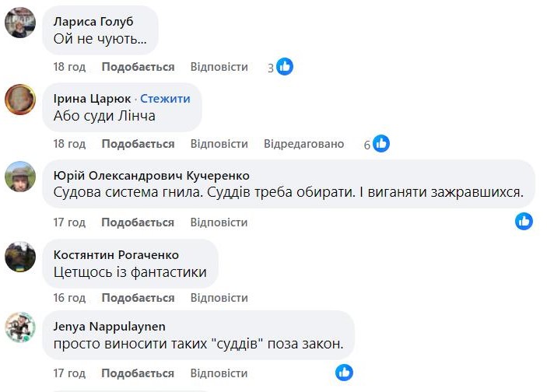
Task: Reply to Jenya Nappulaynen's comment
Action: 219,374
